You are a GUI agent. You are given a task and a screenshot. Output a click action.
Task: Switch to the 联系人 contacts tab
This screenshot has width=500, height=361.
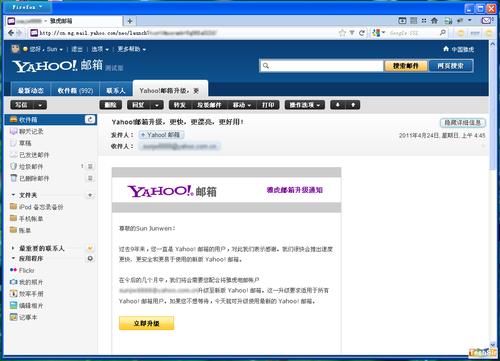(x=116, y=90)
